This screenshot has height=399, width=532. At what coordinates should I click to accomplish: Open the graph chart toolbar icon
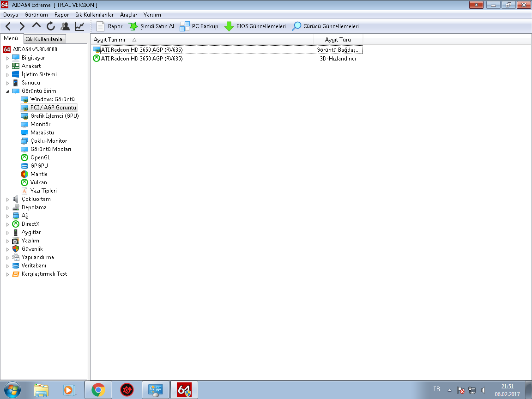point(79,26)
